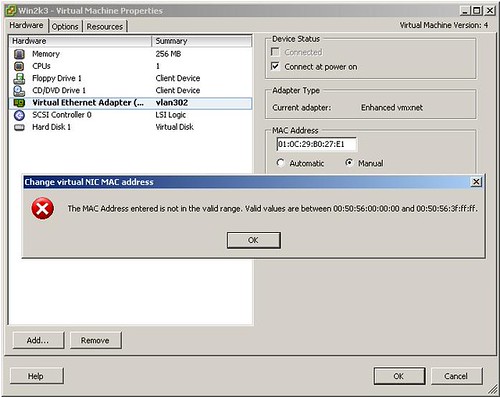Click the Memory chip icon
The height and width of the screenshot is (397, 500).
pos(19,54)
